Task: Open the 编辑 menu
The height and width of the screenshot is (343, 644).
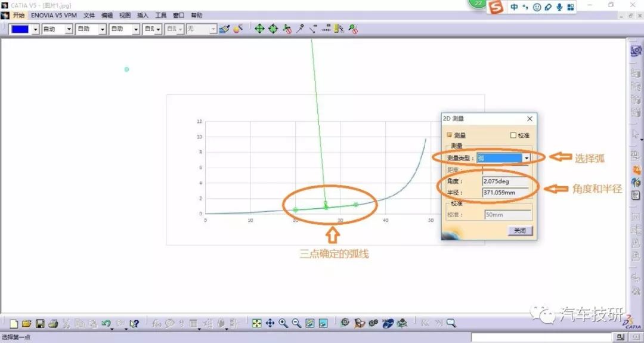Action: 107,15
